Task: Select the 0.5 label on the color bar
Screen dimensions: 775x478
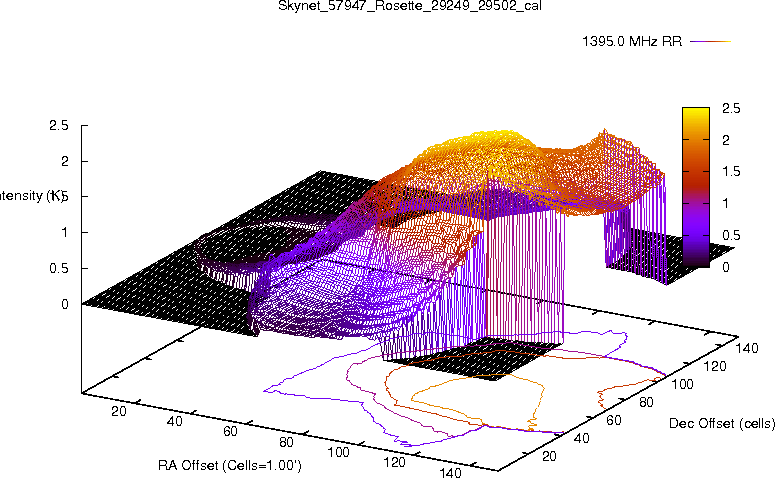Action: pyautogui.click(x=731, y=235)
